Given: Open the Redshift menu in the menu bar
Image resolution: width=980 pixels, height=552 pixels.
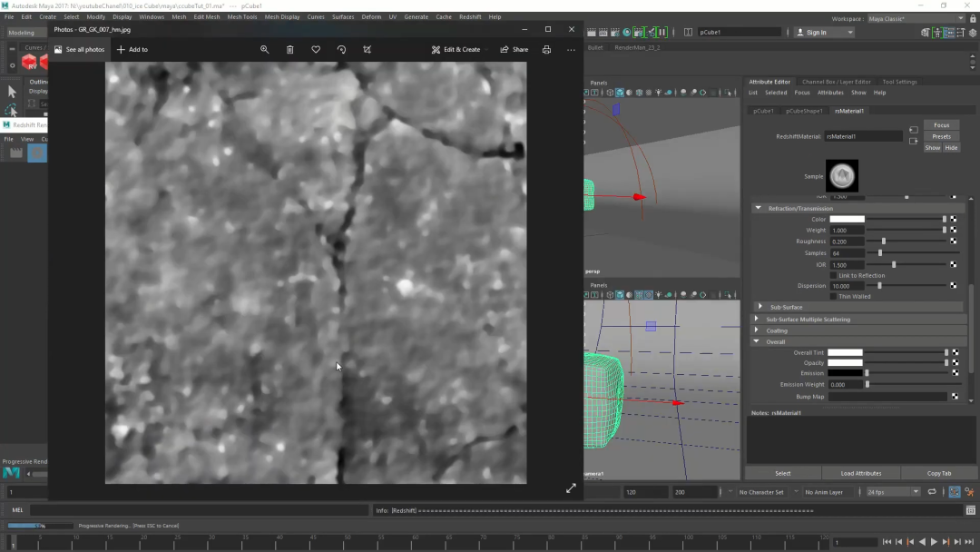Looking at the screenshot, I should [470, 16].
